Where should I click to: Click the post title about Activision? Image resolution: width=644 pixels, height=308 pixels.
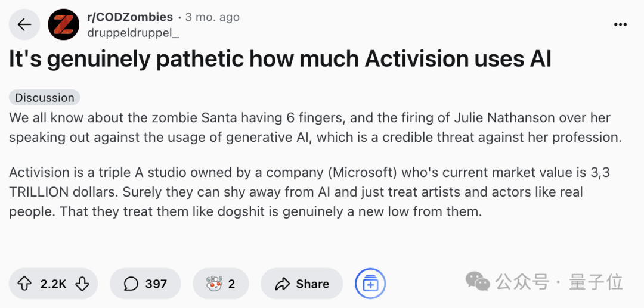coord(280,59)
